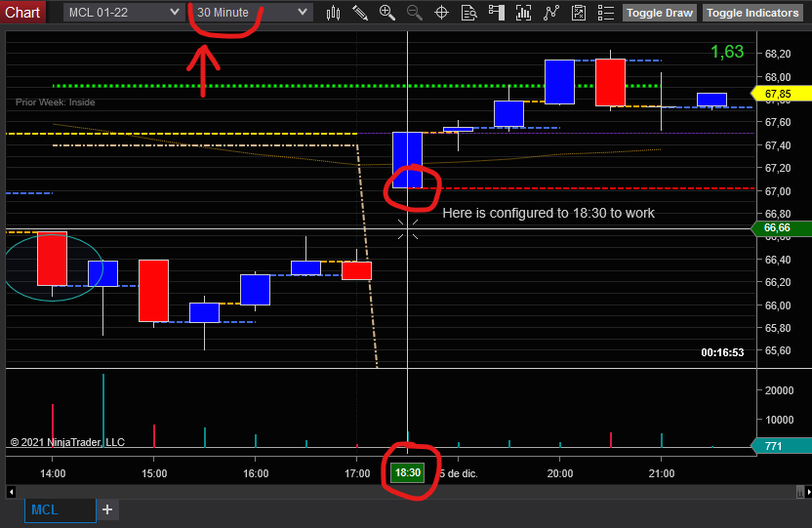Screen dimensions: 812x528
Task: Select the drawing tools pencil icon
Action: click(360, 13)
